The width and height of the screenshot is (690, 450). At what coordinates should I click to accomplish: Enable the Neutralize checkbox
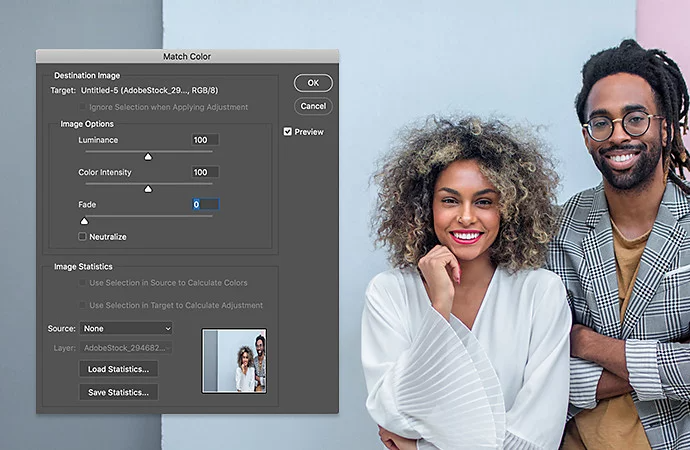click(83, 237)
